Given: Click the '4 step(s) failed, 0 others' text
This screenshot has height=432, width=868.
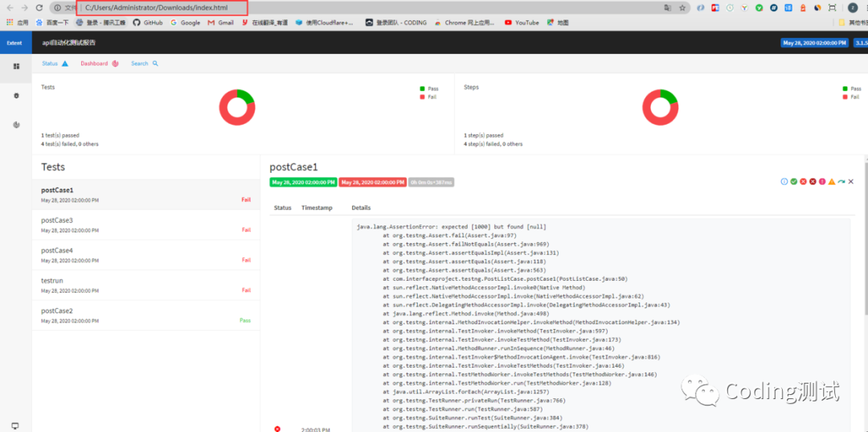Looking at the screenshot, I should click(x=493, y=144).
